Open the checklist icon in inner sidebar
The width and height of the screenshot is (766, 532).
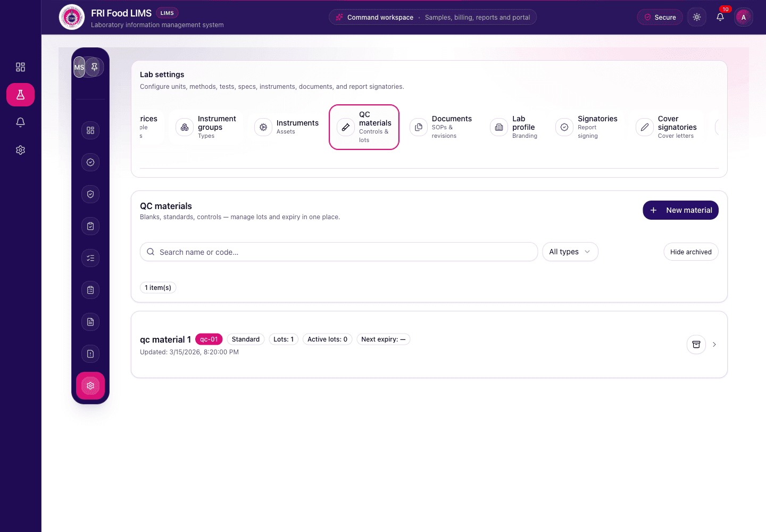(x=90, y=258)
